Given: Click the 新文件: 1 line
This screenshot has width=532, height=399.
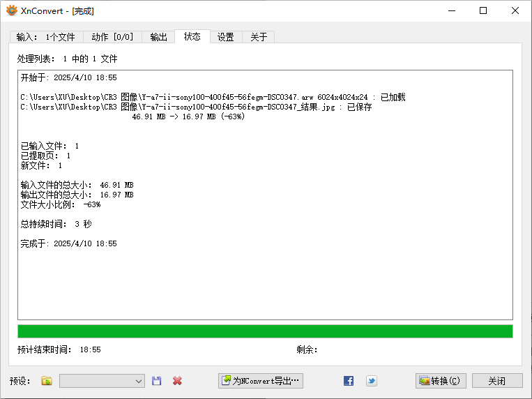Looking at the screenshot, I should click(41, 165).
